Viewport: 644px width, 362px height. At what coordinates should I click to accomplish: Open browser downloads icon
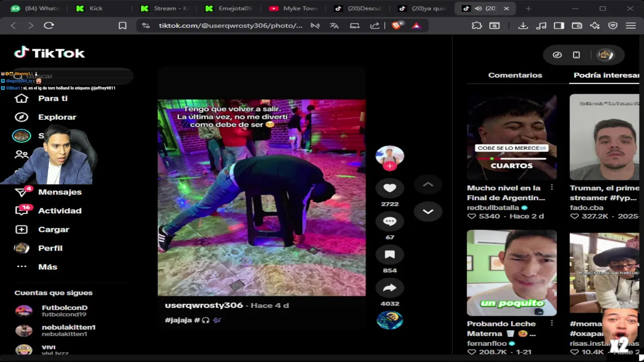[x=523, y=25]
